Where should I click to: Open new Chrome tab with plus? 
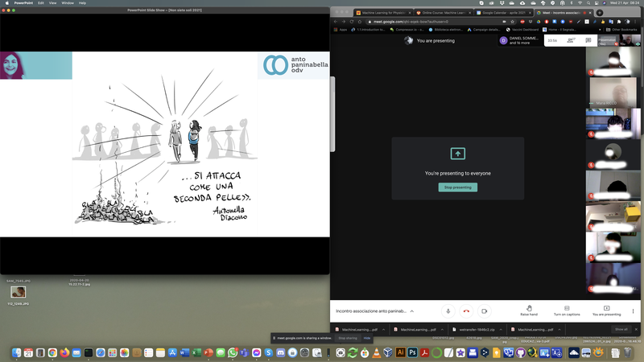click(600, 13)
